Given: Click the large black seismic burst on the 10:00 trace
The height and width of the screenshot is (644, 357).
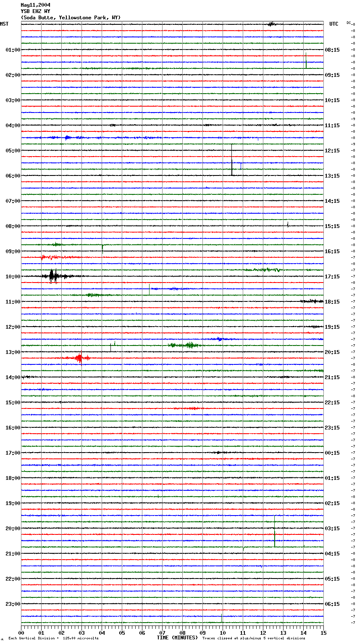Looking at the screenshot, I should (53, 276).
